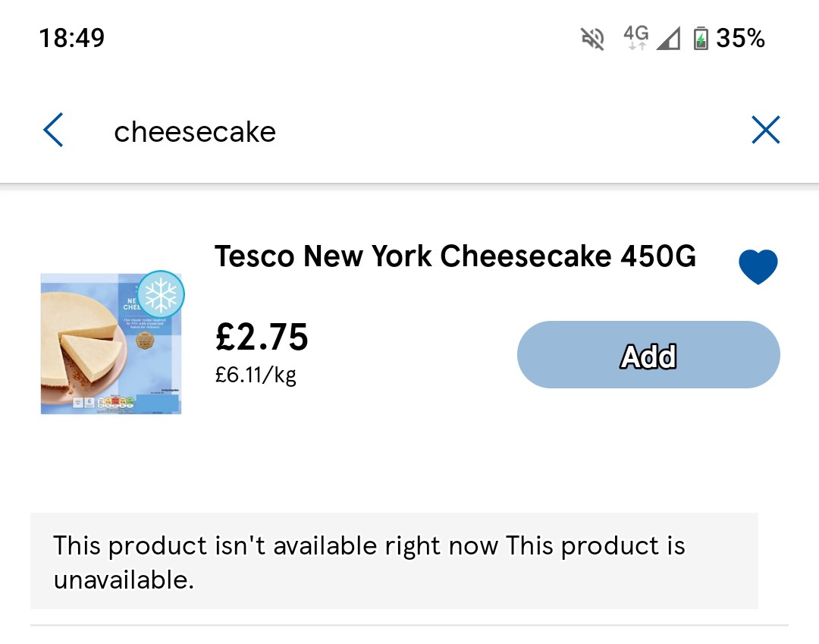
Task: Tap the £6.11/kg unit price
Action: [x=256, y=375]
